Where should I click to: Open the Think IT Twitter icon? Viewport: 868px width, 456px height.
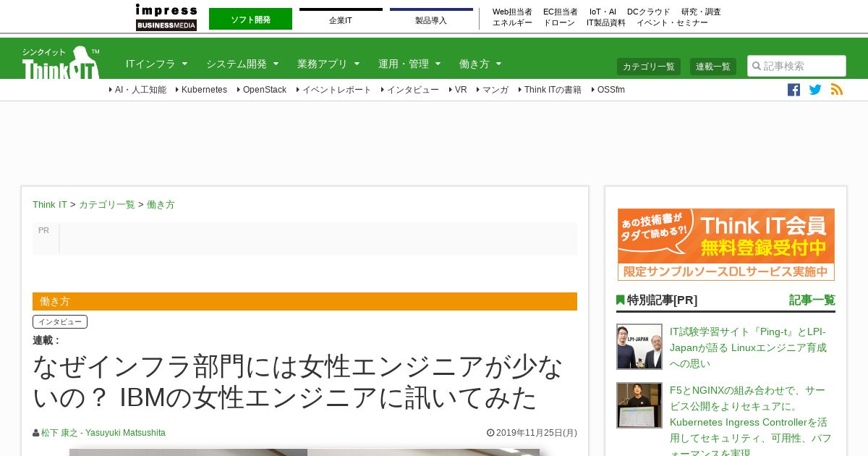pyautogui.click(x=815, y=90)
